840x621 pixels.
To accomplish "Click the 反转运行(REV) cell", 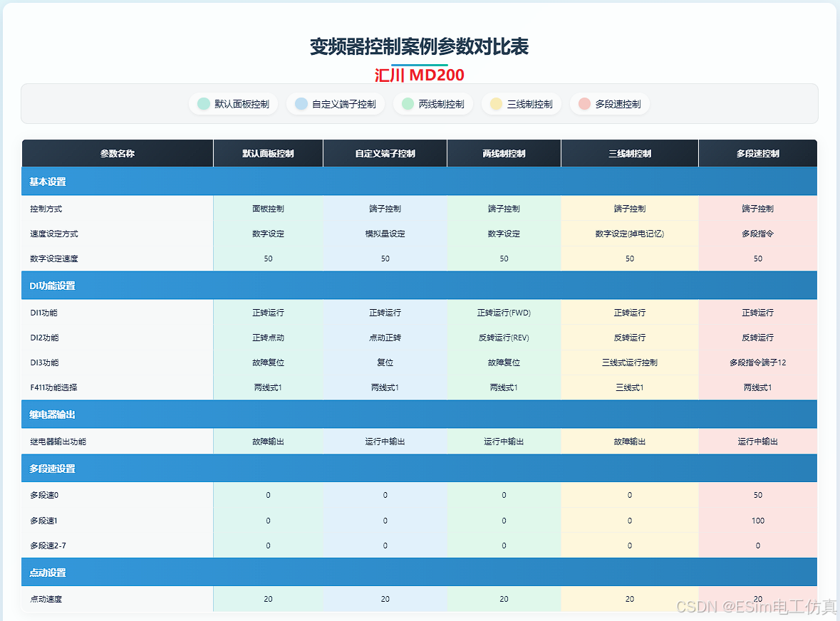I will tap(504, 338).
